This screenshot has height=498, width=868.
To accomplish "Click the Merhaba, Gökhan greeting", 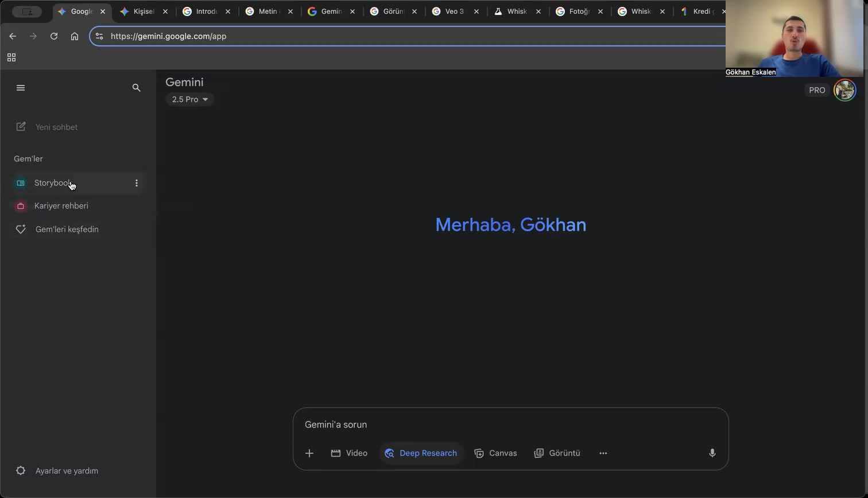I will [x=511, y=224].
